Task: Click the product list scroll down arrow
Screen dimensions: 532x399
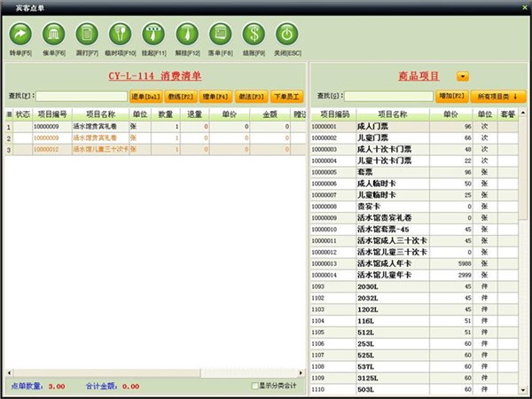Action: 523,389
